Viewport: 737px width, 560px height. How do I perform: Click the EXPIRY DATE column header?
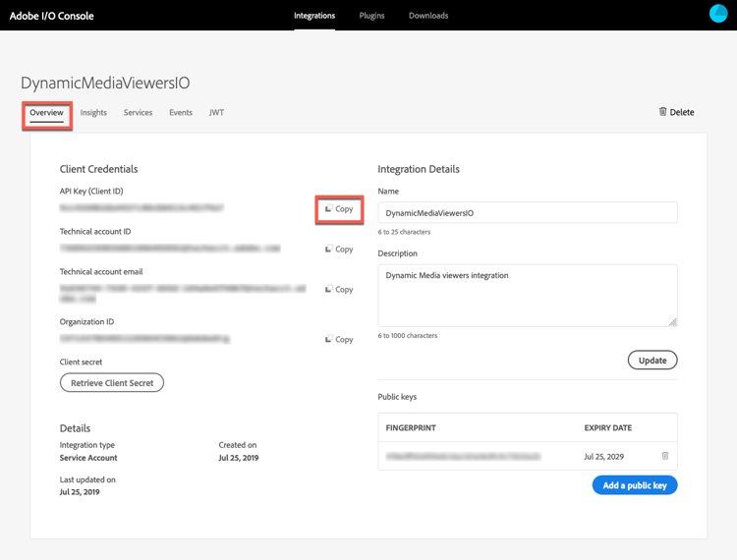pos(607,427)
